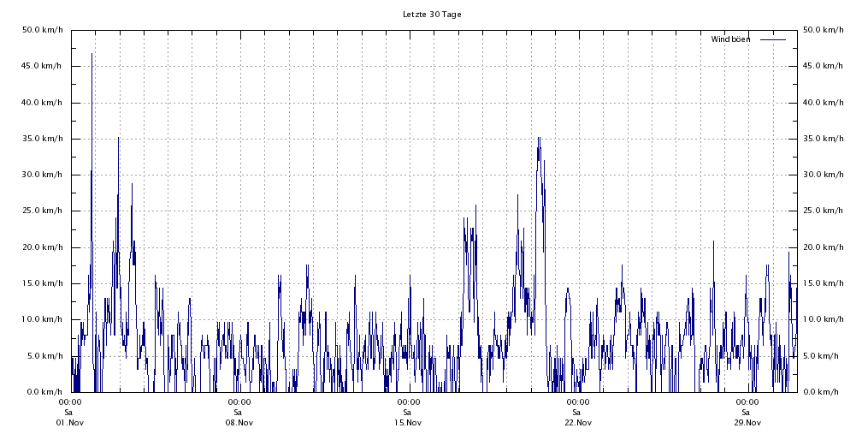
Task: Select the 29.Nov date label on the x-axis
Action: click(747, 422)
